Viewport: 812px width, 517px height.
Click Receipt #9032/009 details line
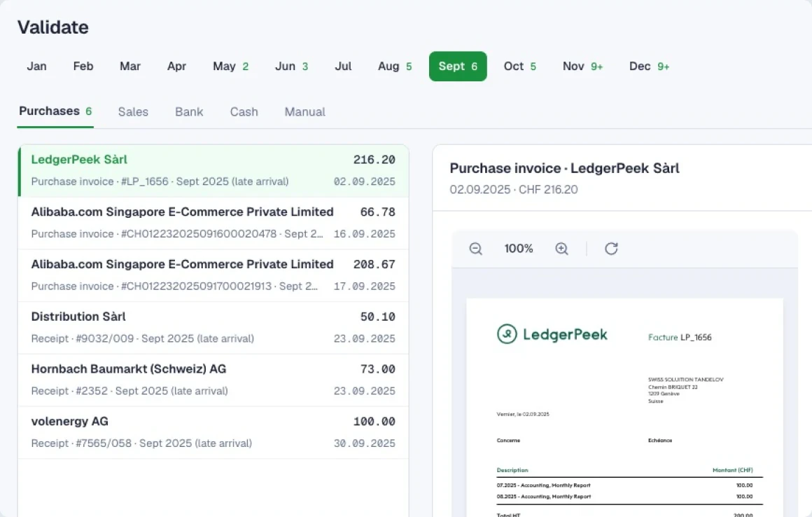pyautogui.click(x=142, y=339)
